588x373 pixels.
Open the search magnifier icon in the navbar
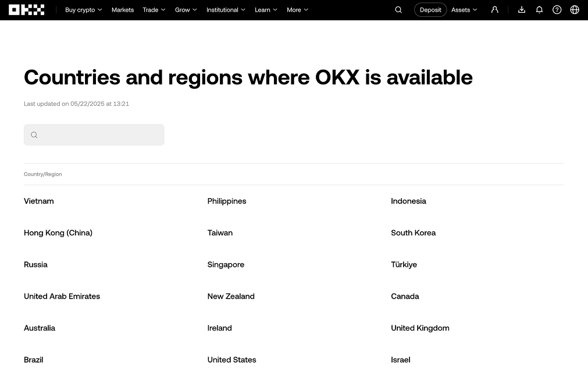click(398, 10)
